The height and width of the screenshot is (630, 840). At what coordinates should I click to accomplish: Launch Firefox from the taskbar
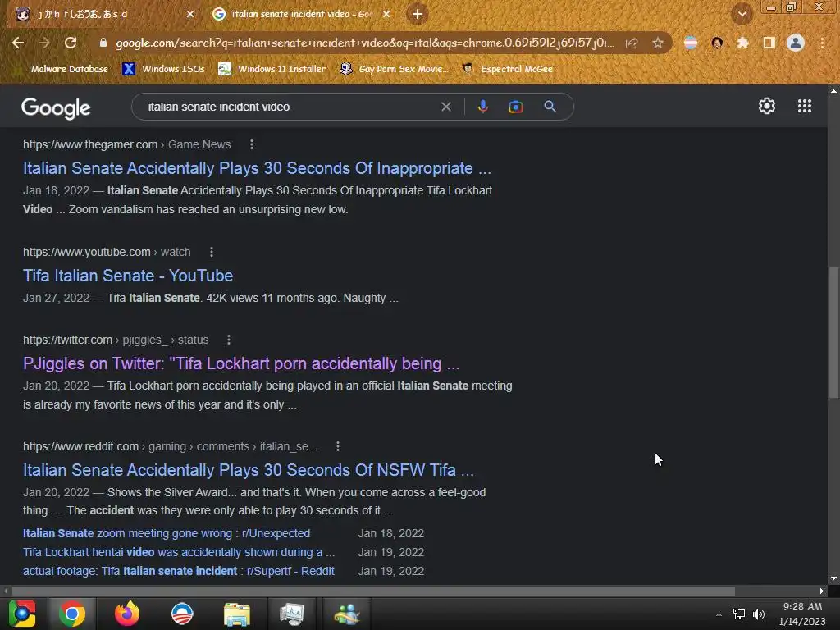127,614
